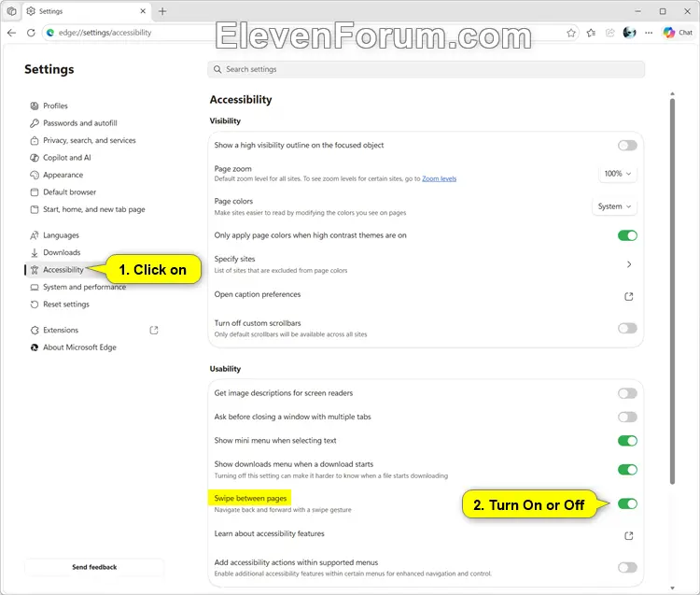Open the Zoom levels link
Screen dimensions: 700x595
pos(440,179)
